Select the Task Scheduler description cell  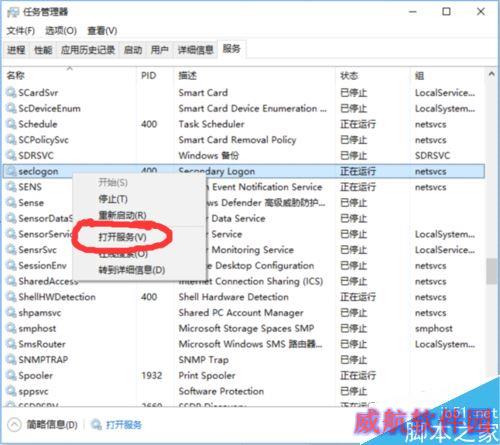tap(211, 124)
